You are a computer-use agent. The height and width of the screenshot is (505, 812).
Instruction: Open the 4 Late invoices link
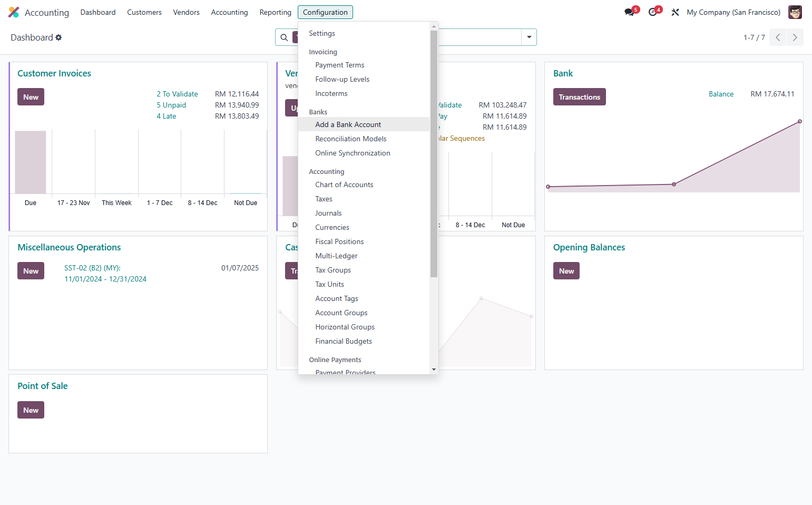pos(167,116)
